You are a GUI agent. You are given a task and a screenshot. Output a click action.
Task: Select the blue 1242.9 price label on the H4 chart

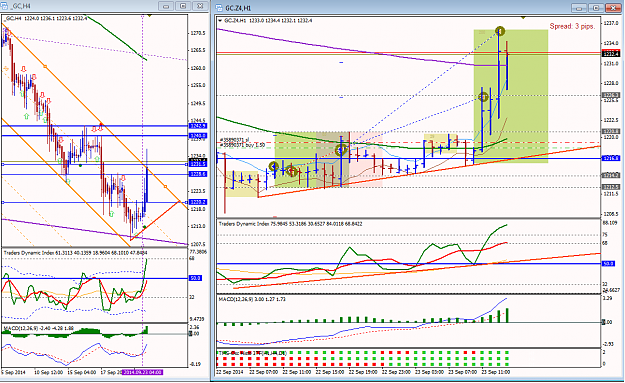click(198, 126)
